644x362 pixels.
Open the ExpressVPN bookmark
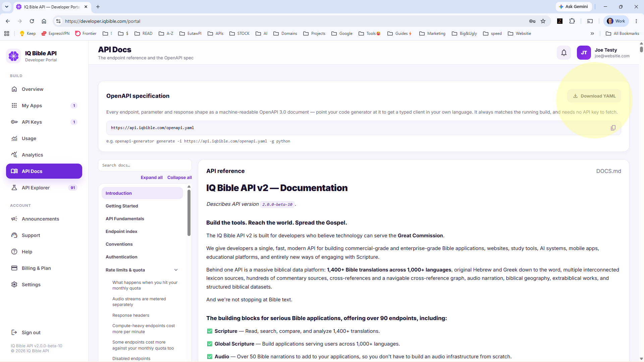pos(55,34)
